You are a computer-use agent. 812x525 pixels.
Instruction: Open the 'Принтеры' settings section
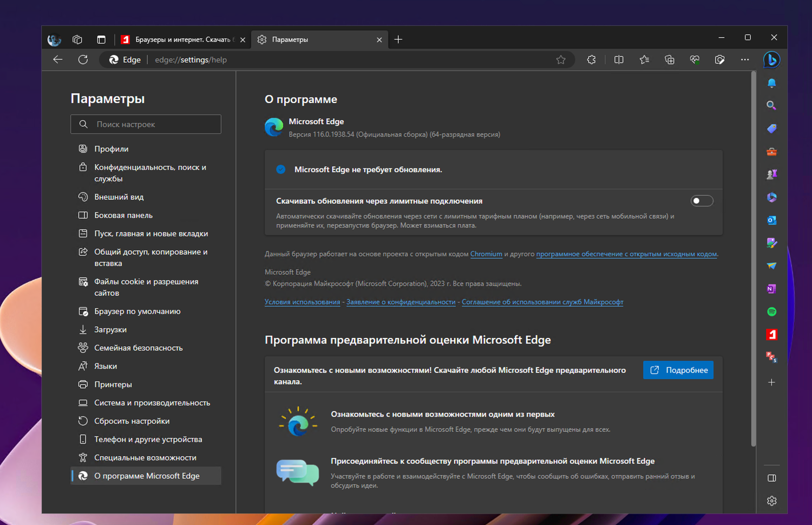click(146, 385)
